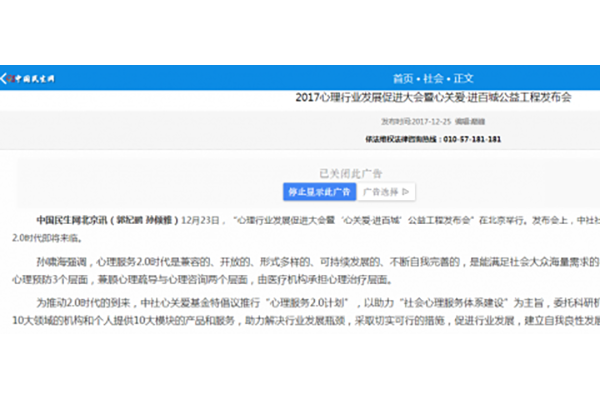Click the 广告选择 button
Image resolution: width=600 pixels, height=400 pixels.
click(x=387, y=190)
